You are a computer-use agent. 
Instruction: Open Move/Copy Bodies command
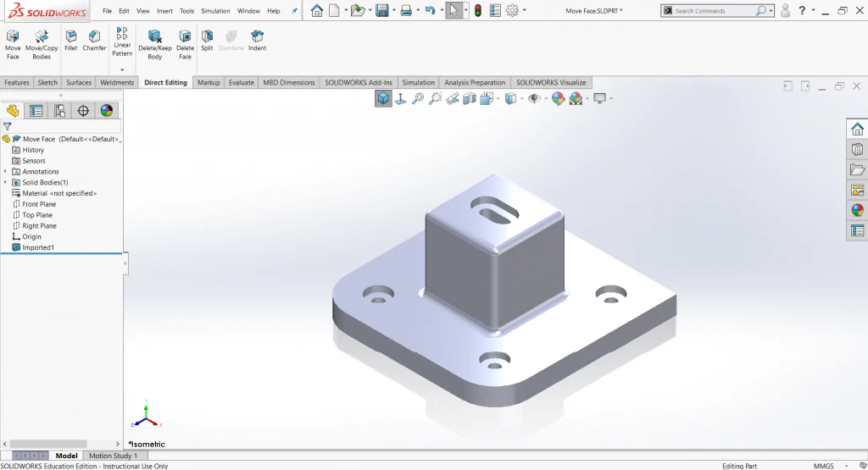tap(42, 46)
